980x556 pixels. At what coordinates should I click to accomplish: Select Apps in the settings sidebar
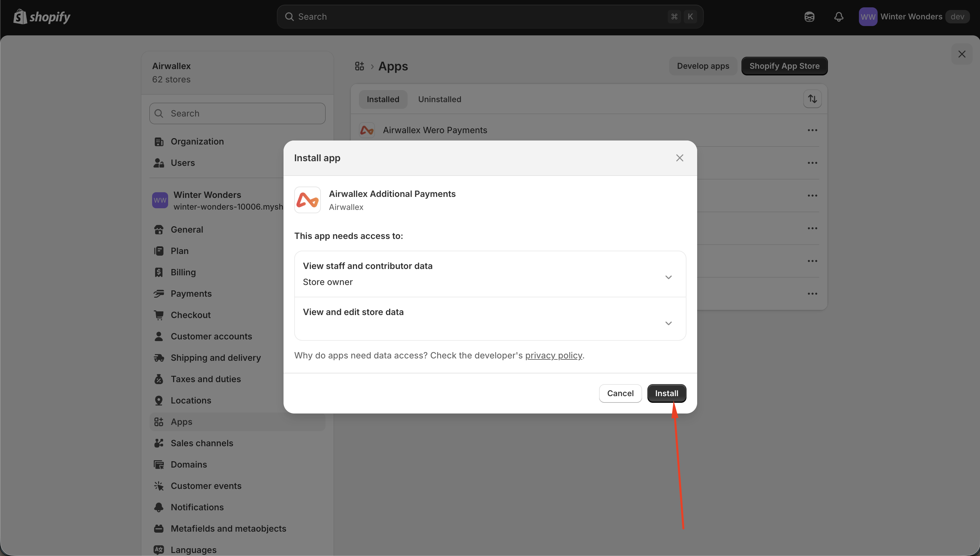pos(237,422)
